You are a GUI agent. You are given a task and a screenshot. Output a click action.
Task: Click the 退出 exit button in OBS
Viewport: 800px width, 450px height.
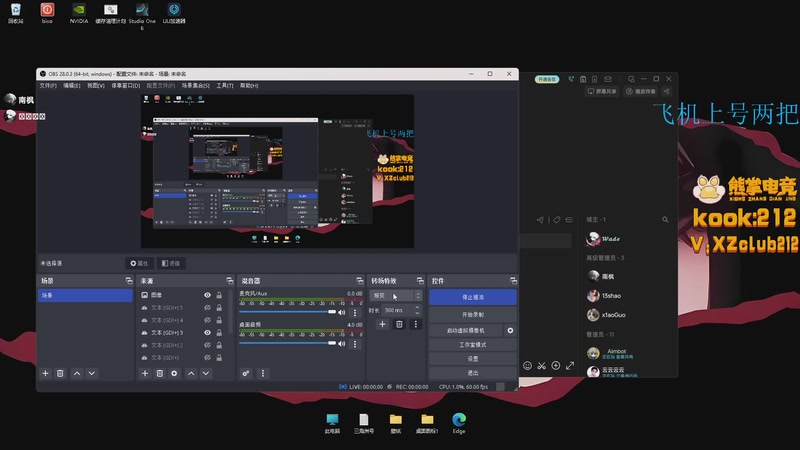472,373
